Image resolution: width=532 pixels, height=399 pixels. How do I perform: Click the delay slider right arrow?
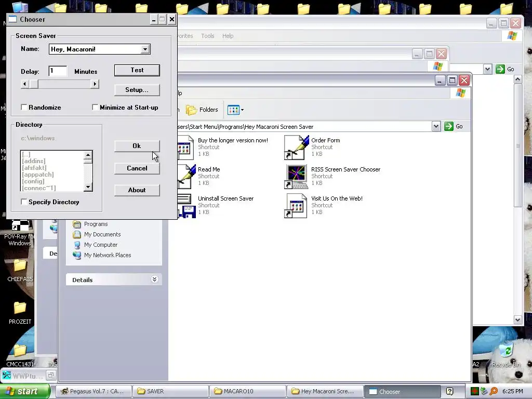(95, 84)
